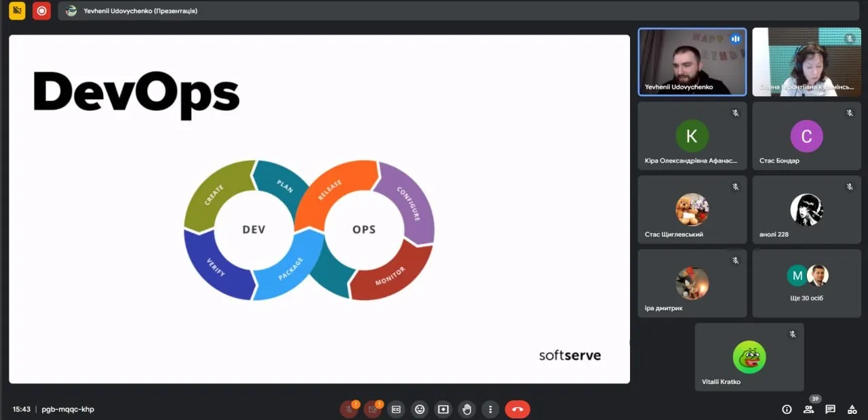This screenshot has height=420, width=868.
Task: Show the participants list with 39 people
Action: [808, 409]
